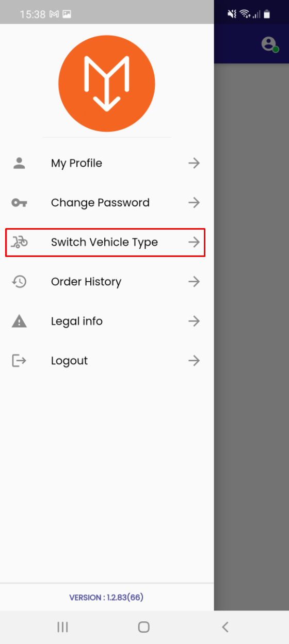289x644 pixels.
Task: Open the Legal info text link
Action: 77,321
